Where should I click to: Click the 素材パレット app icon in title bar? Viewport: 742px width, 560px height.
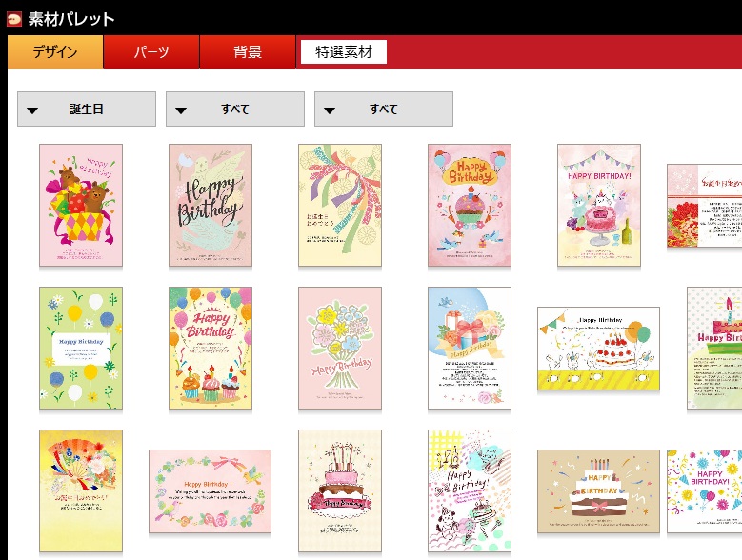point(14,18)
